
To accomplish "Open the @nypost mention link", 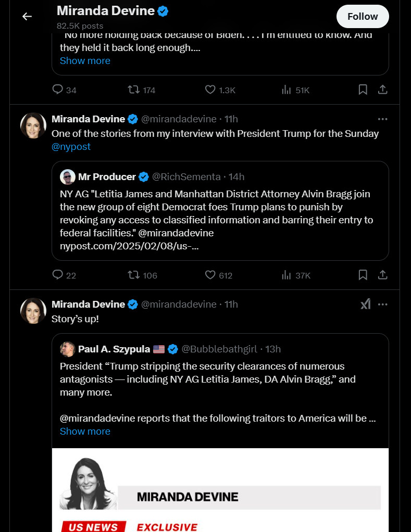I will click(71, 147).
